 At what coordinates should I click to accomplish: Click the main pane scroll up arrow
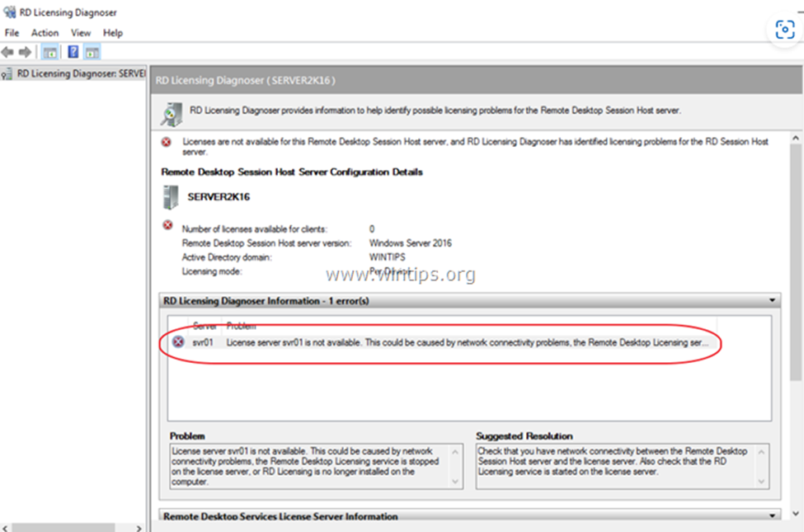[x=795, y=139]
